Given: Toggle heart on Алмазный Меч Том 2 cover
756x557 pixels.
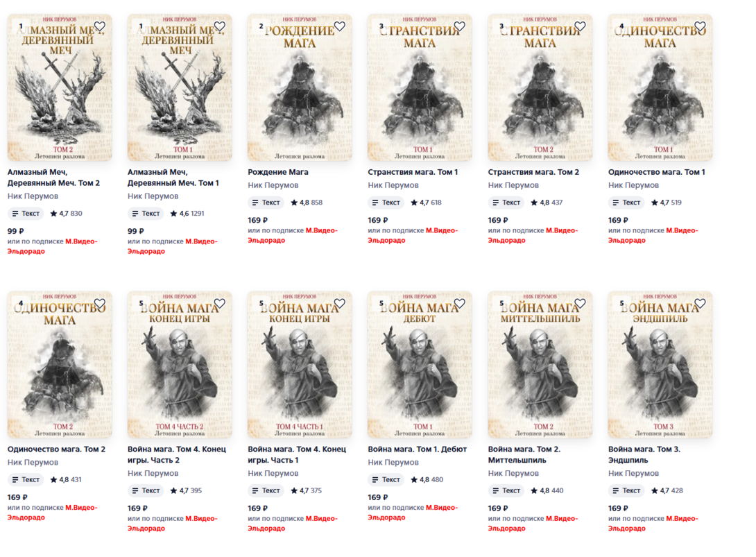Looking at the screenshot, I should 100,26.
